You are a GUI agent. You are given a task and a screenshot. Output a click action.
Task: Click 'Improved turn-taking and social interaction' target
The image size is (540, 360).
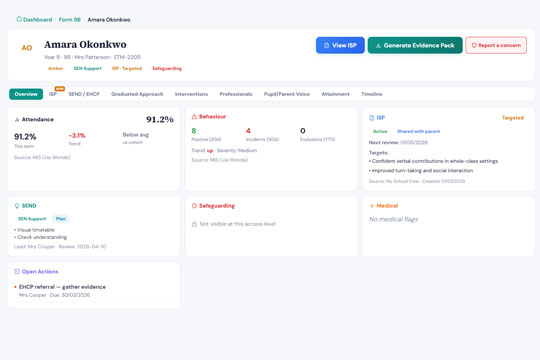coord(422,171)
